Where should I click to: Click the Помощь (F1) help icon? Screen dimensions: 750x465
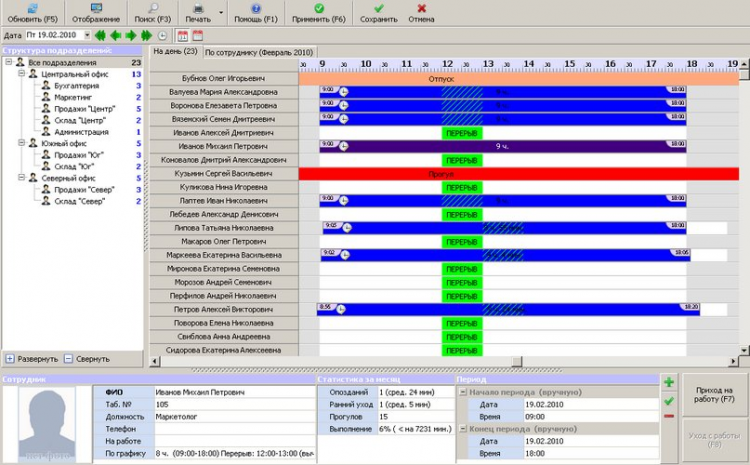(255, 8)
